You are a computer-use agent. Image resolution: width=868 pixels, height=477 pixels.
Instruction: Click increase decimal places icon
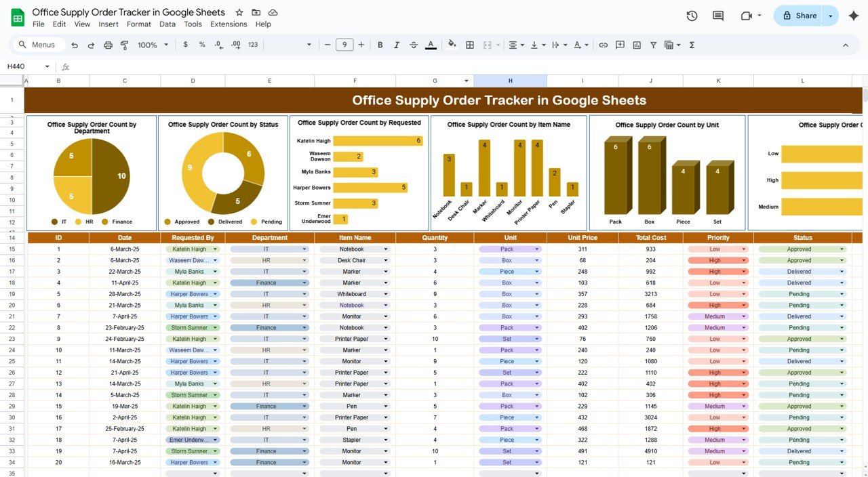[235, 45]
